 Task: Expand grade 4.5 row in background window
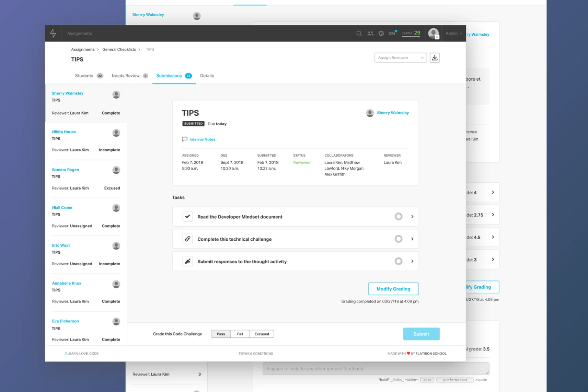tap(493, 237)
